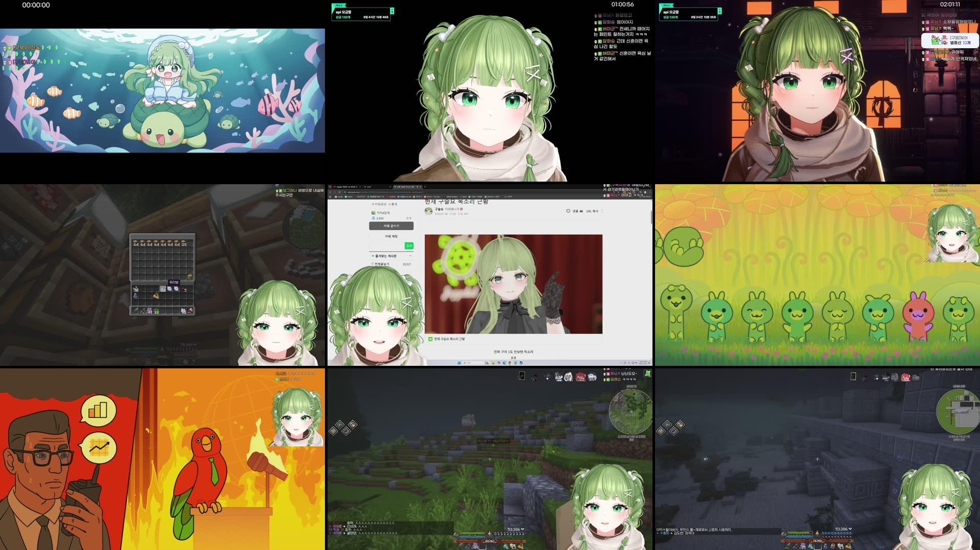Image resolution: width=980 pixels, height=550 pixels.
Task: Click the red mushroom item in hotbar
Action: (190, 310)
